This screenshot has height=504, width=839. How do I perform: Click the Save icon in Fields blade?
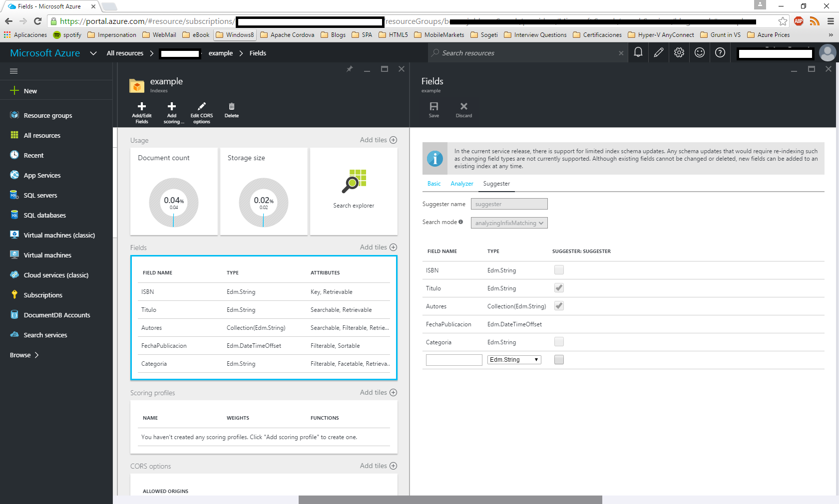coord(433,109)
